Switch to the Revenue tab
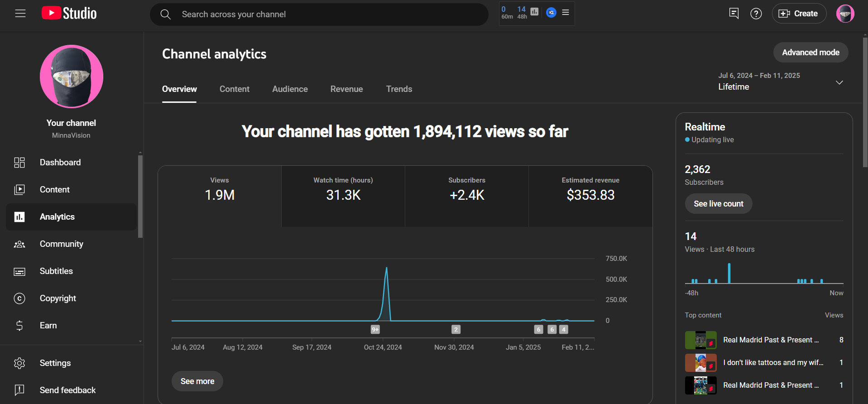Image resolution: width=868 pixels, height=404 pixels. click(x=346, y=89)
